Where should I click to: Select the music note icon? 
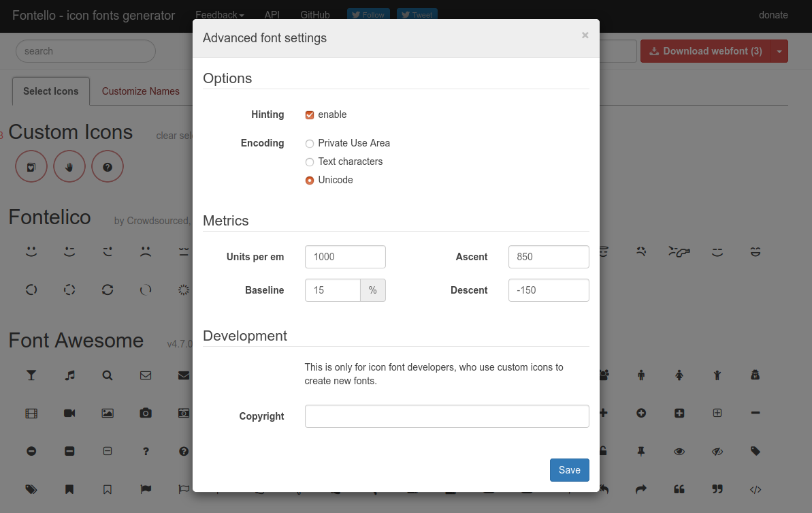point(69,375)
